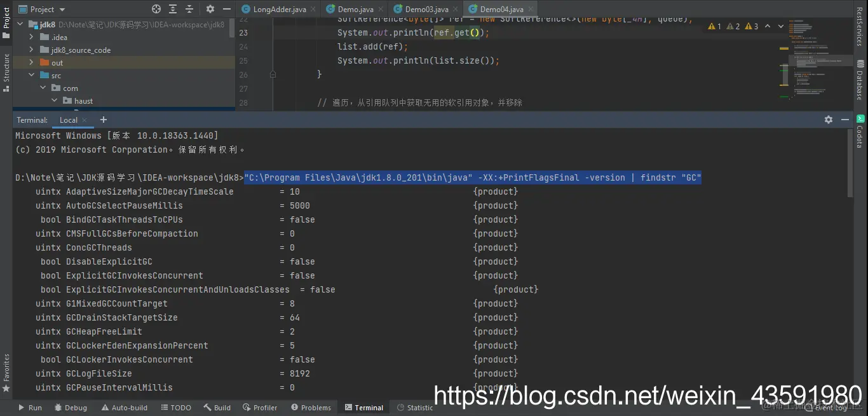Open the Codota side panel

pos(860,131)
